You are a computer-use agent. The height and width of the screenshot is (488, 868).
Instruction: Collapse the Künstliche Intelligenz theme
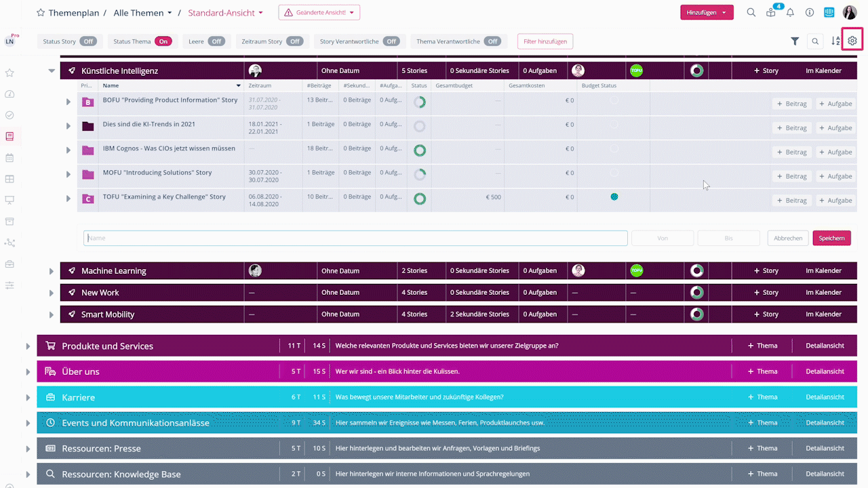click(x=52, y=70)
